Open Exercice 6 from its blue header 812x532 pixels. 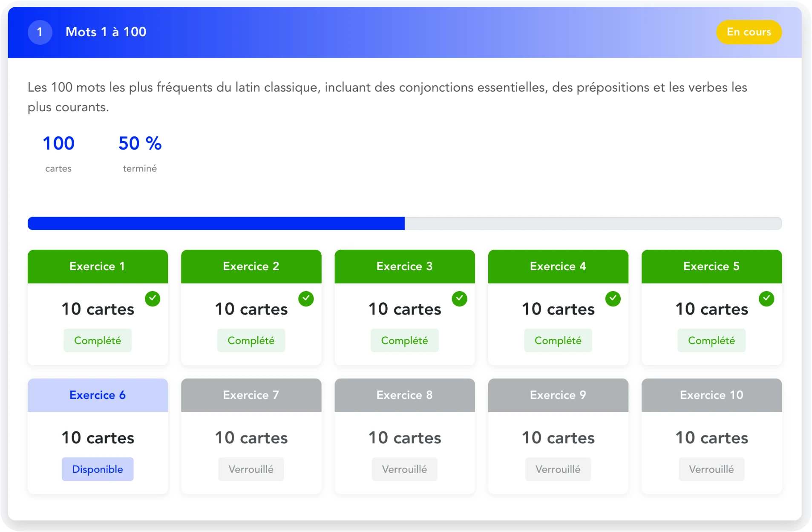[98, 395]
